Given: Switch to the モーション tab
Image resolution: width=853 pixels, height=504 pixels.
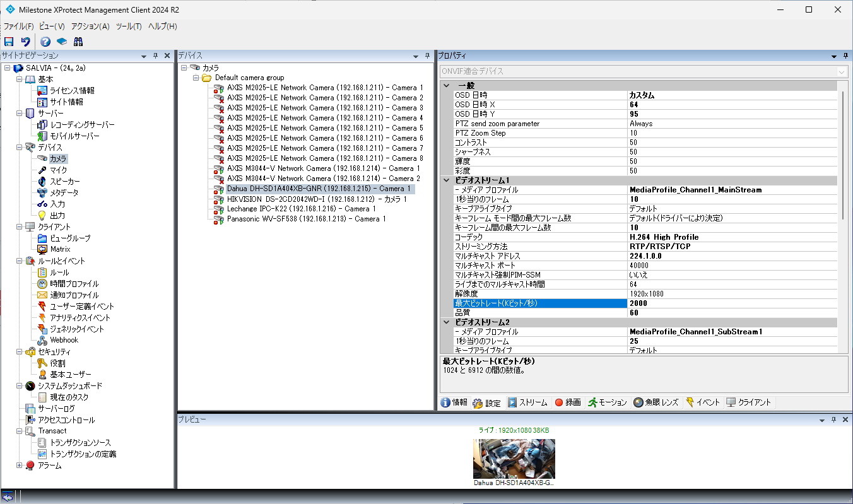Looking at the screenshot, I should tap(608, 402).
